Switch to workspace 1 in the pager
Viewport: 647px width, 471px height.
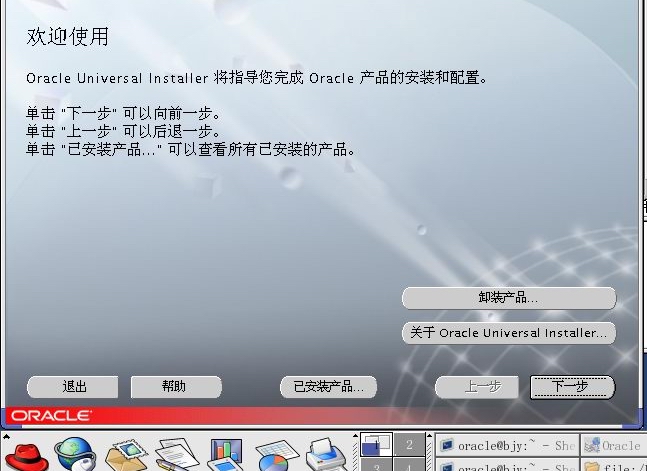[376, 444]
